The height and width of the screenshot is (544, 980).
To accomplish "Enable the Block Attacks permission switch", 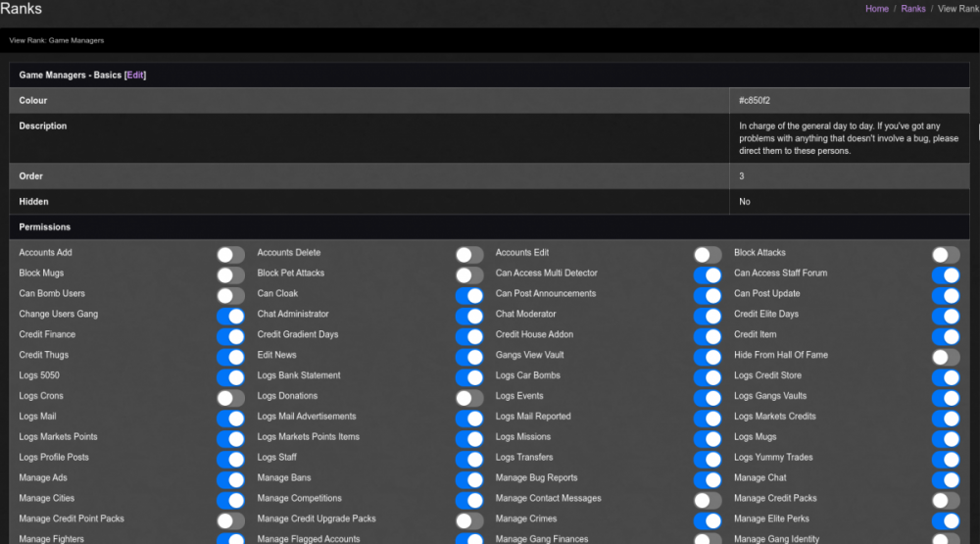I will pyautogui.click(x=946, y=254).
